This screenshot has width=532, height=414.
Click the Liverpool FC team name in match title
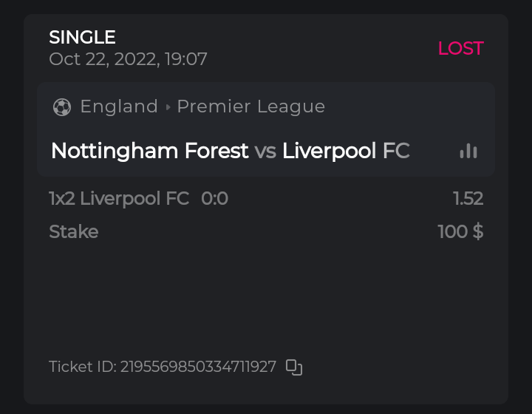pos(346,151)
